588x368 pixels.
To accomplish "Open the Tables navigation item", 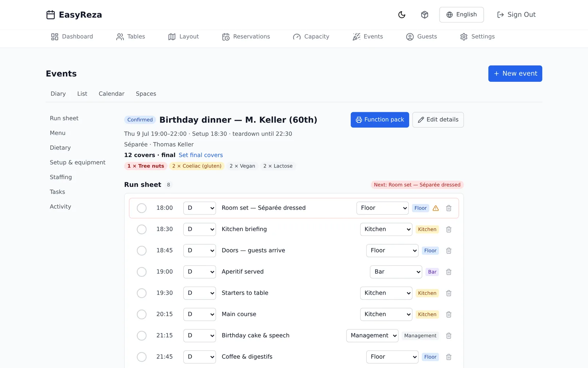I will [130, 37].
